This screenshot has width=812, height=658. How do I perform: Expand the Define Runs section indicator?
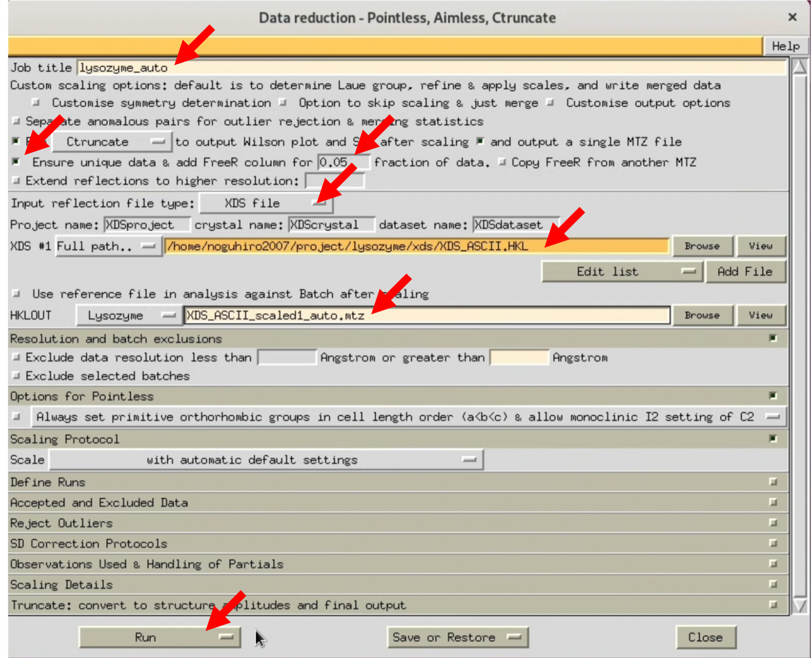pos(773,482)
